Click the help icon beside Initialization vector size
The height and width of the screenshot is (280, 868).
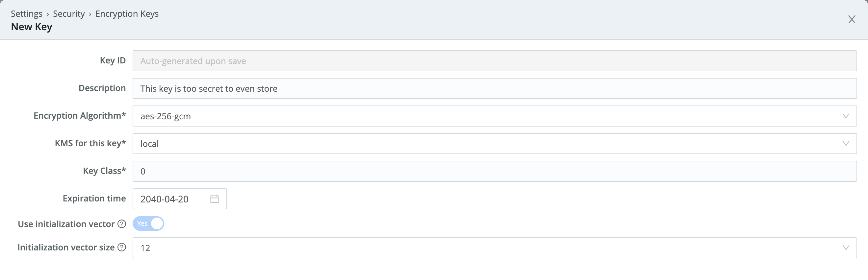[x=121, y=247]
